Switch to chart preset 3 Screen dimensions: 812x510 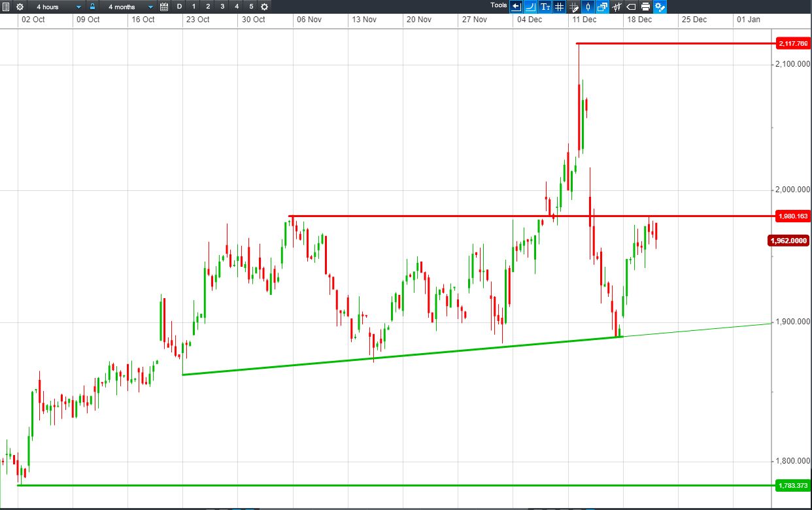[222, 7]
